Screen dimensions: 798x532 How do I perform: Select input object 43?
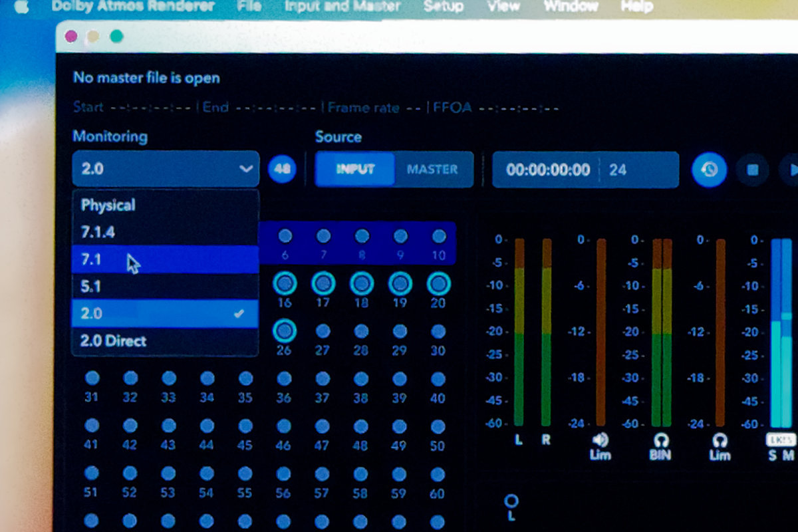pyautogui.click(x=169, y=426)
